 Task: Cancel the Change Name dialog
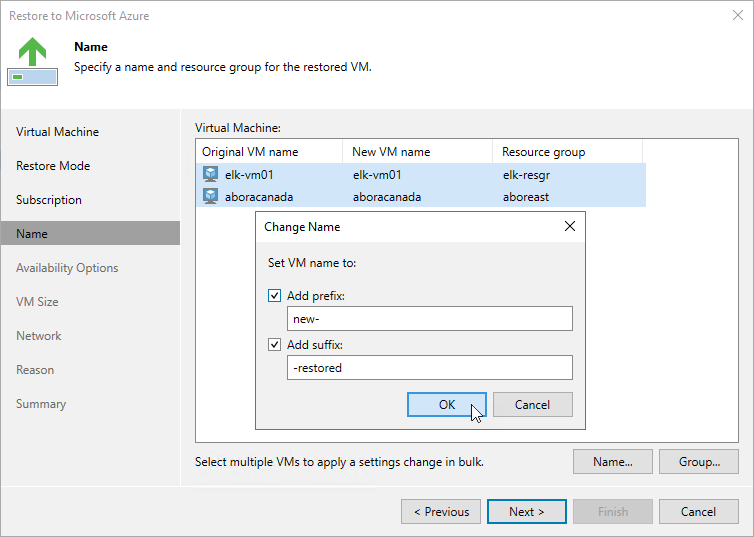(532, 405)
